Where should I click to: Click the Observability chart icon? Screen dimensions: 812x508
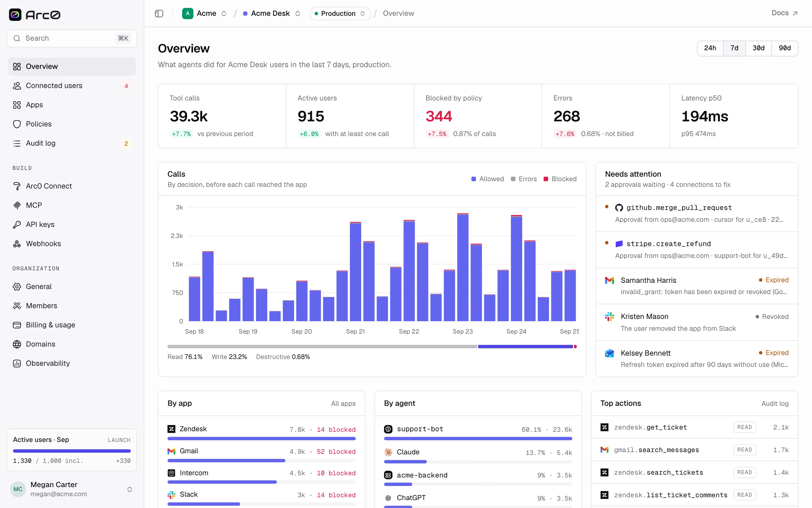[17, 363]
